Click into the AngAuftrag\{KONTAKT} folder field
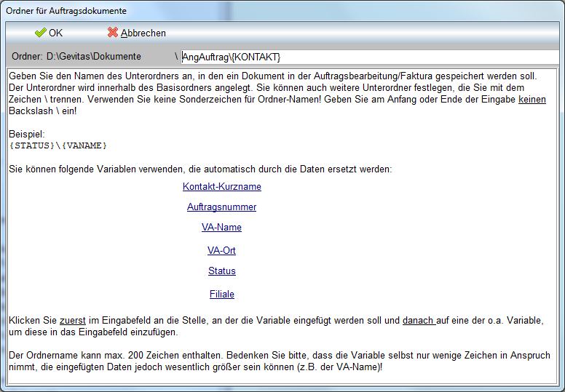 point(369,57)
